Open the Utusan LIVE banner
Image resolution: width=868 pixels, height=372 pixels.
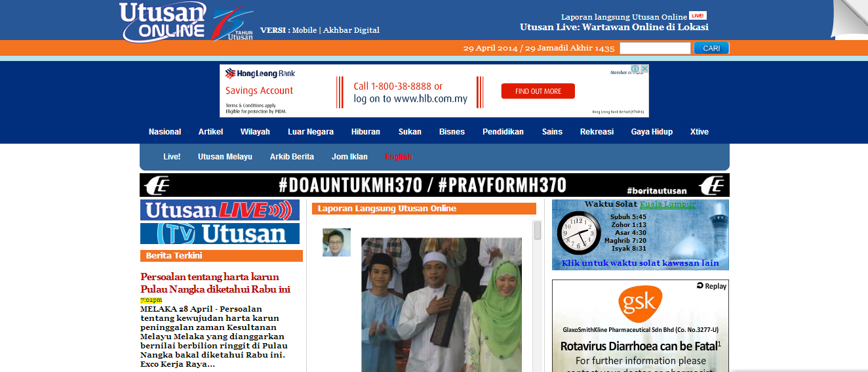click(x=220, y=210)
